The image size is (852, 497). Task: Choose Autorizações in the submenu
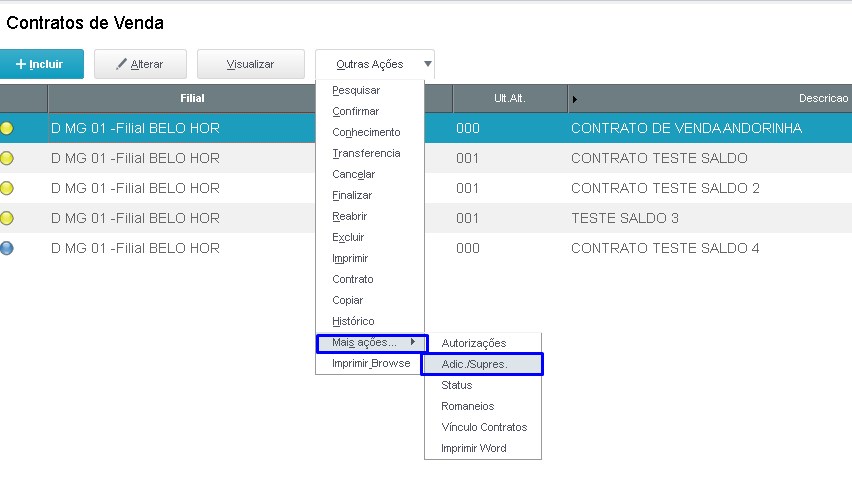473,343
